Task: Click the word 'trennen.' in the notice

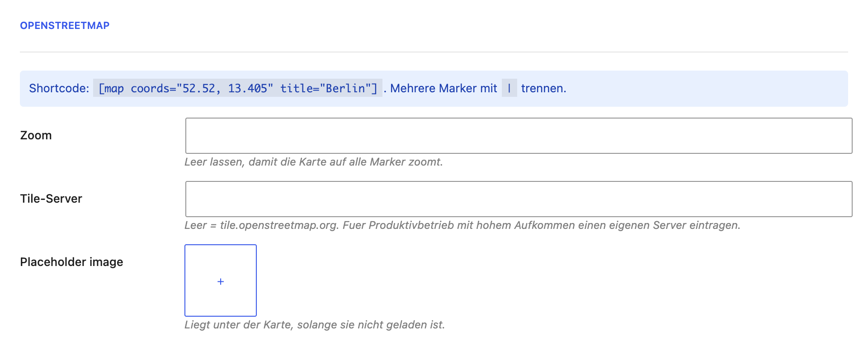Action: click(543, 88)
